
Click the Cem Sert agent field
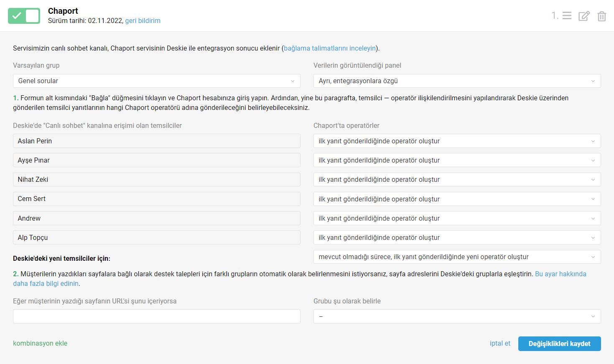click(157, 199)
